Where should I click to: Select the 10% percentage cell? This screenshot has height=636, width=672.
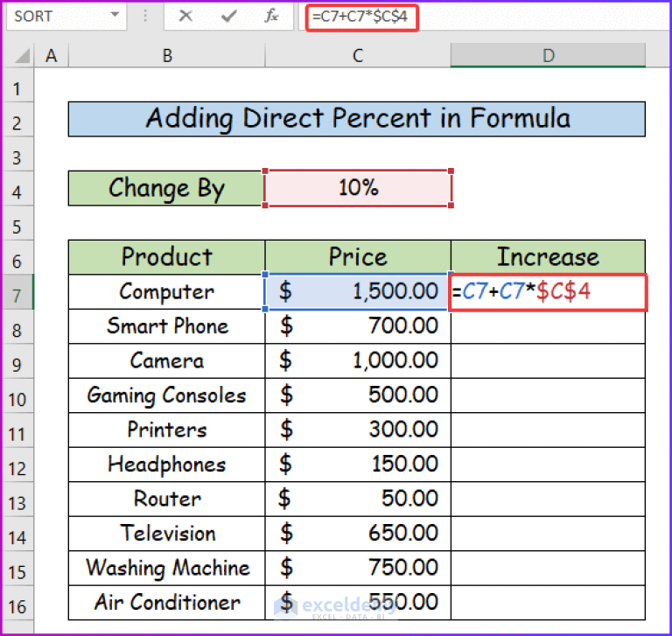tap(358, 188)
